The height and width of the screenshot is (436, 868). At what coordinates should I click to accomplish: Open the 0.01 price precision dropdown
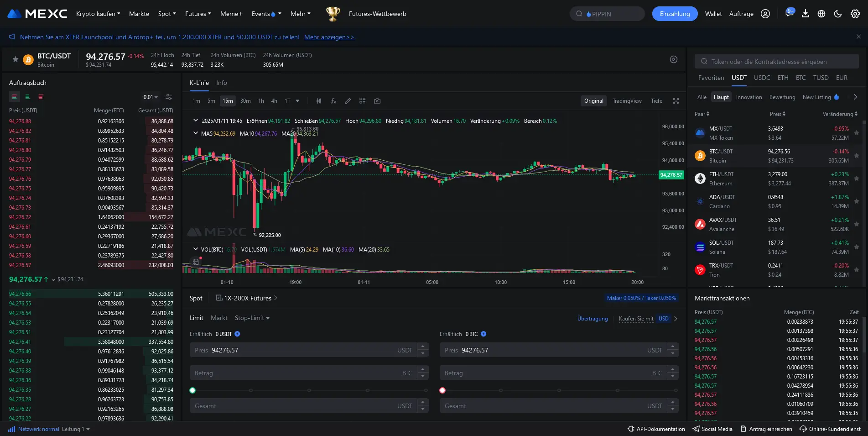(151, 97)
